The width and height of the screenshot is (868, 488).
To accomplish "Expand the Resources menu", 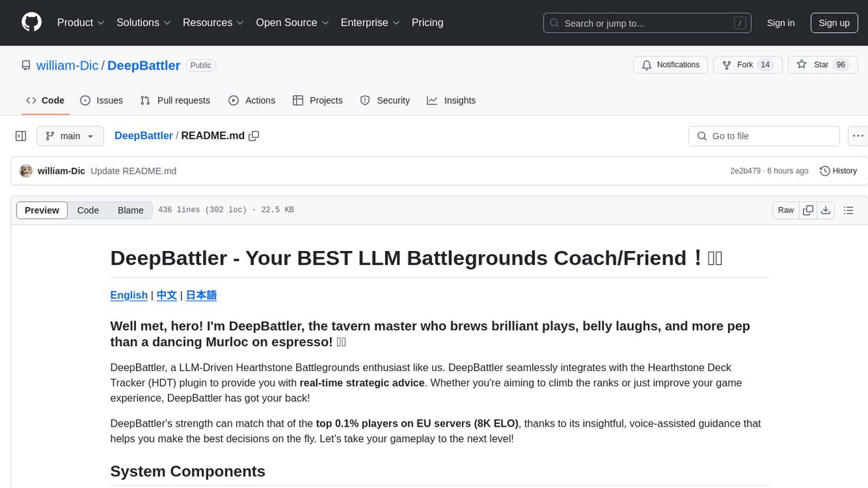I will 213,22.
